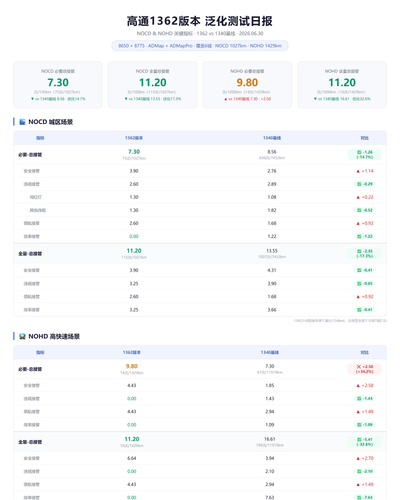Click the 16.61 baseline value
Screen dimensions: 400x500
tap(270, 439)
